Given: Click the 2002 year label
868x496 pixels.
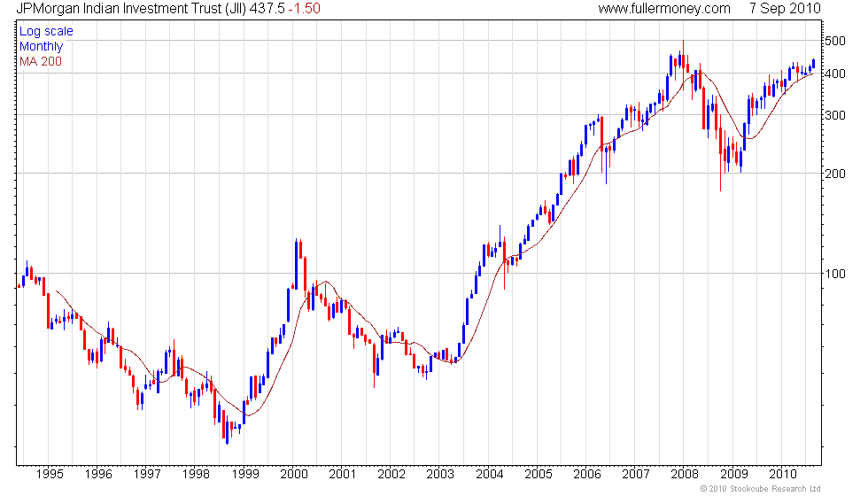Looking at the screenshot, I should (391, 474).
